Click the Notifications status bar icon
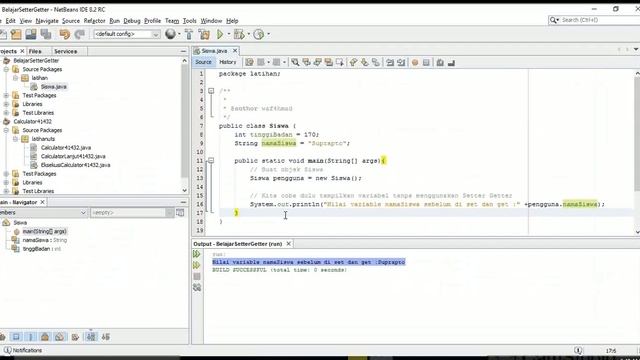 click(7, 350)
